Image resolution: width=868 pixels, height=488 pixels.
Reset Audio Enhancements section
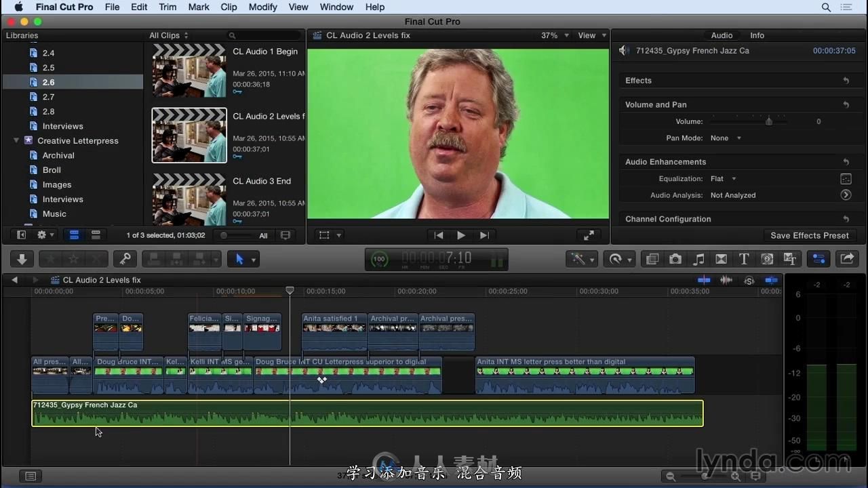846,162
